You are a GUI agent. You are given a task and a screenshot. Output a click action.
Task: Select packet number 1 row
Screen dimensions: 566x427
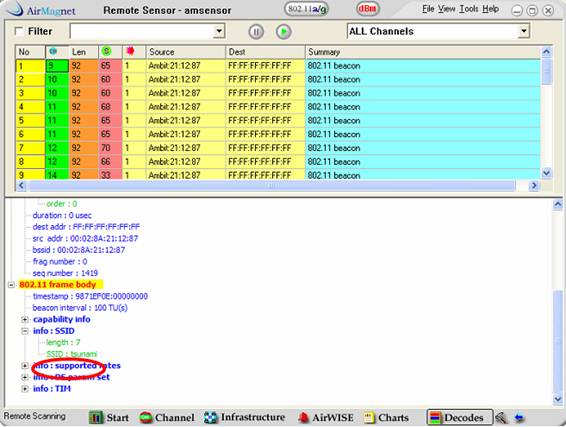[278, 66]
